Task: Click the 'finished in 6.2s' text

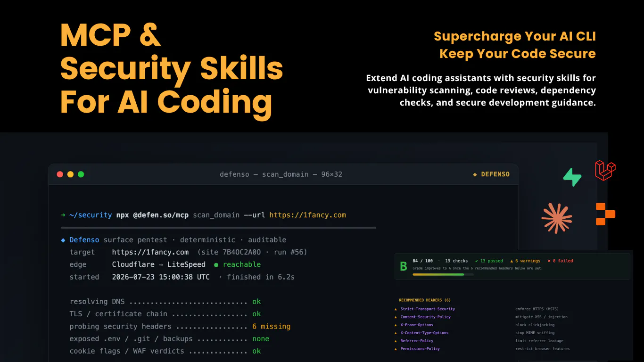Action: pos(261,277)
